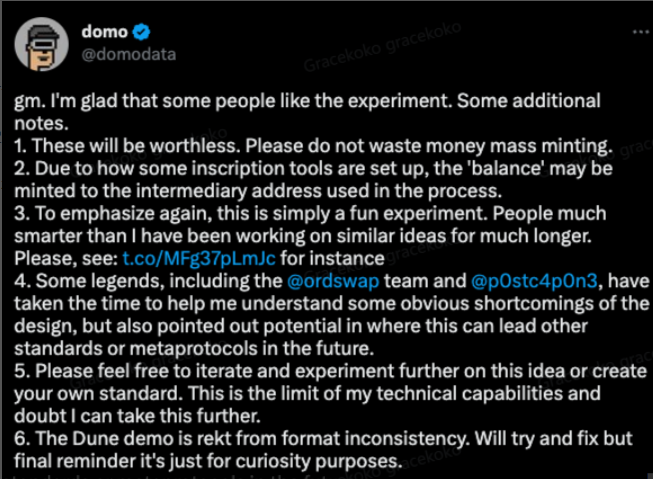The height and width of the screenshot is (479, 653).
Task: Click the blue verified badge beside domo
Action: pos(141,32)
